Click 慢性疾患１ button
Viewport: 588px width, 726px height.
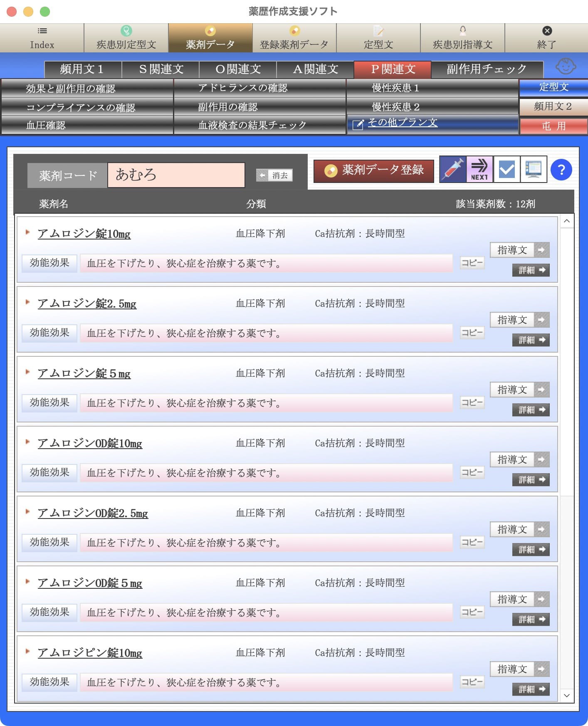(432, 88)
